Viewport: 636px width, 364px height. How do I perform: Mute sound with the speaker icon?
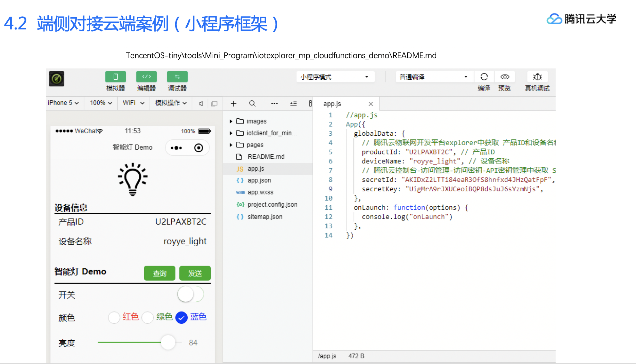[x=201, y=104]
